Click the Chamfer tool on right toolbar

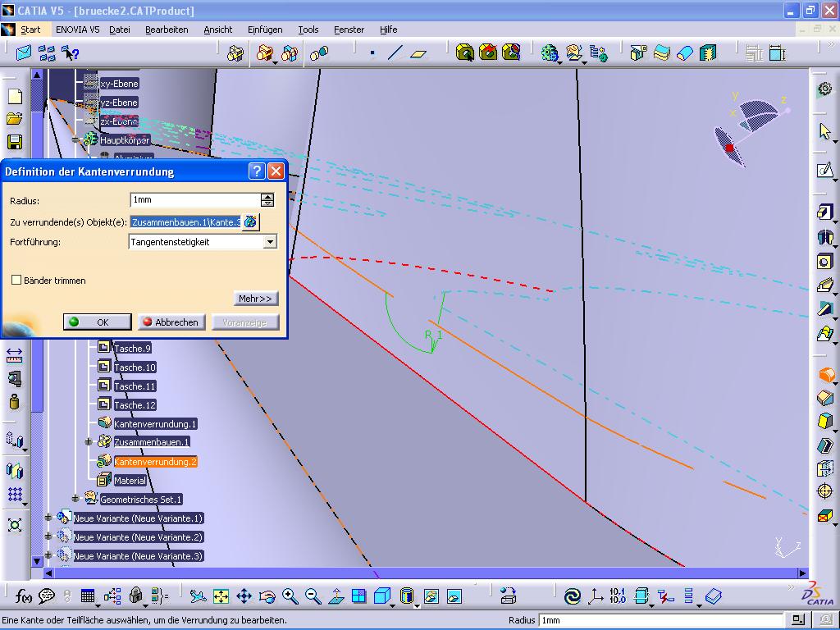(825, 398)
